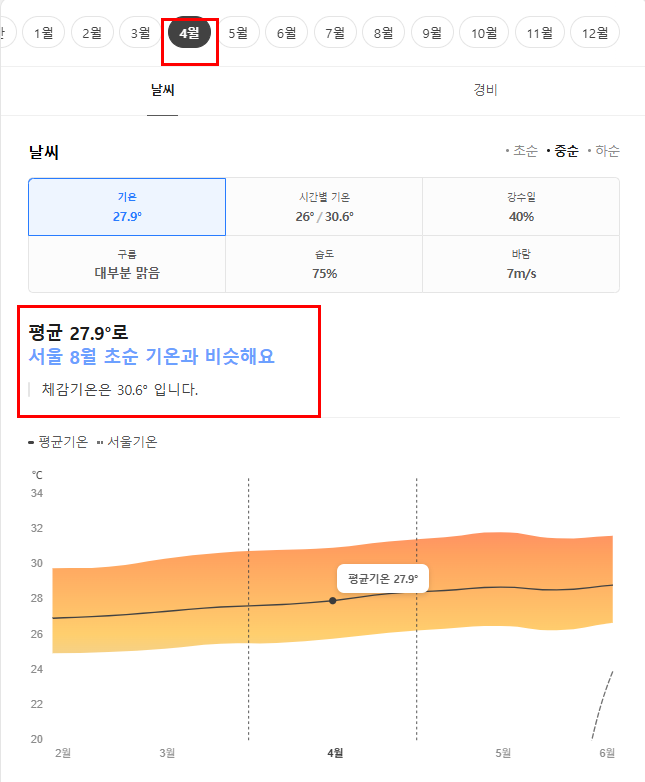The height and width of the screenshot is (782, 645).
Task: Select the 기온 27.9° cell
Action: click(x=127, y=207)
